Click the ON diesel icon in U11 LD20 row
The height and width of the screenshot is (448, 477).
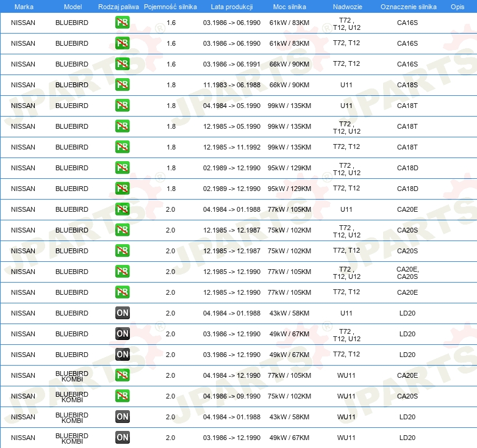point(122,313)
